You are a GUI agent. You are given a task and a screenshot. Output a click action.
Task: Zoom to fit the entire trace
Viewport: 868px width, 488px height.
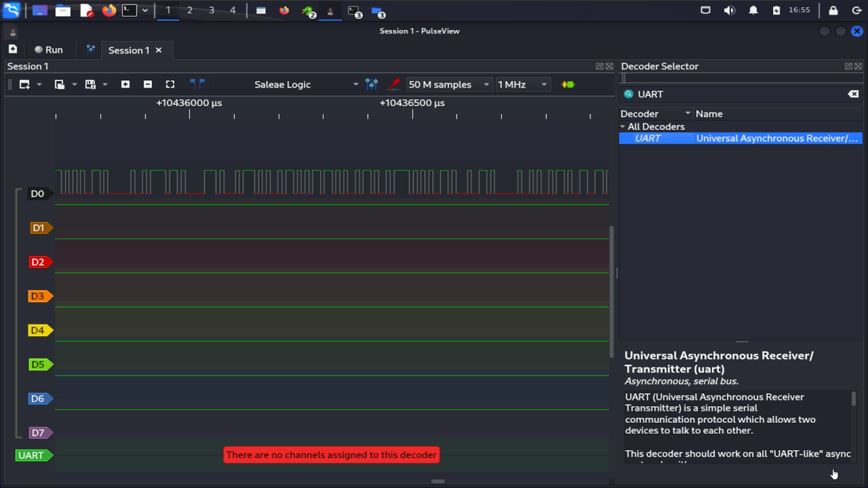pyautogui.click(x=170, y=85)
